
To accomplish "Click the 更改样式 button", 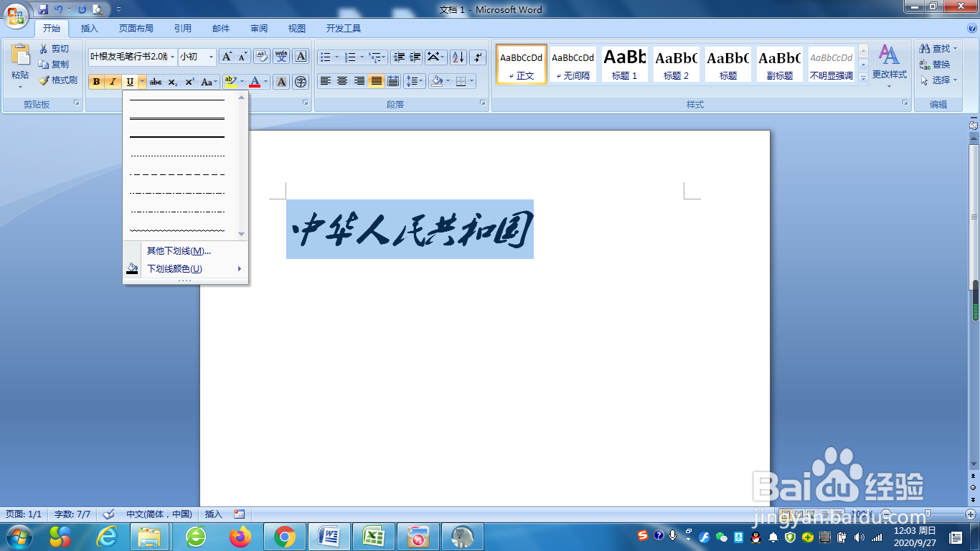I will [x=890, y=68].
